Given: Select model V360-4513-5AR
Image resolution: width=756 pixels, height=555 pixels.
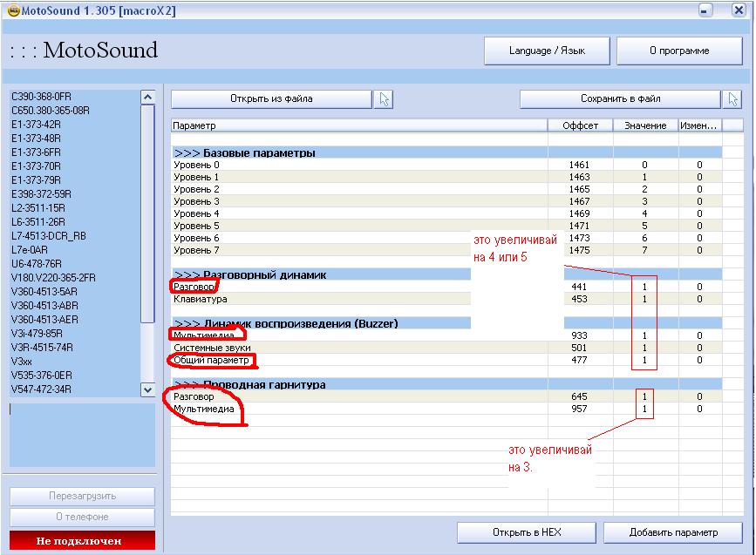Looking at the screenshot, I should click(44, 292).
